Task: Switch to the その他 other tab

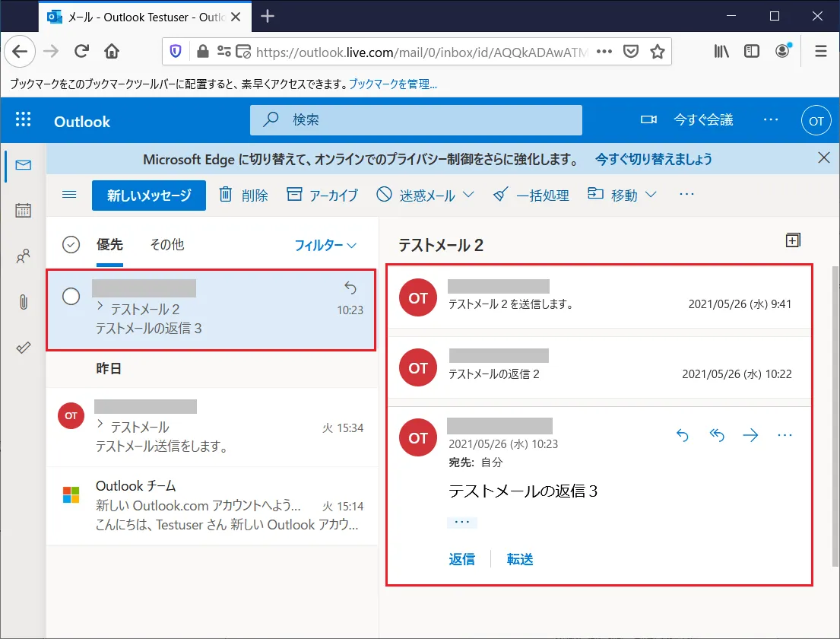Action: pyautogui.click(x=167, y=245)
